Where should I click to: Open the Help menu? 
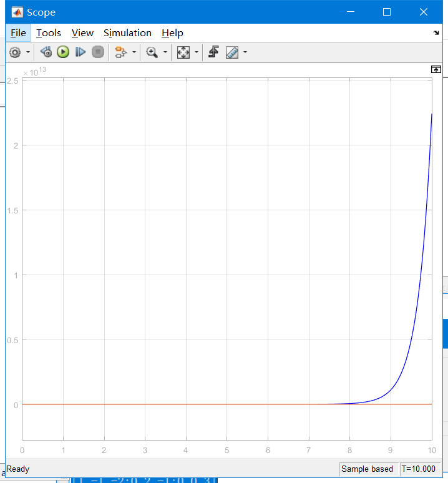coord(172,33)
